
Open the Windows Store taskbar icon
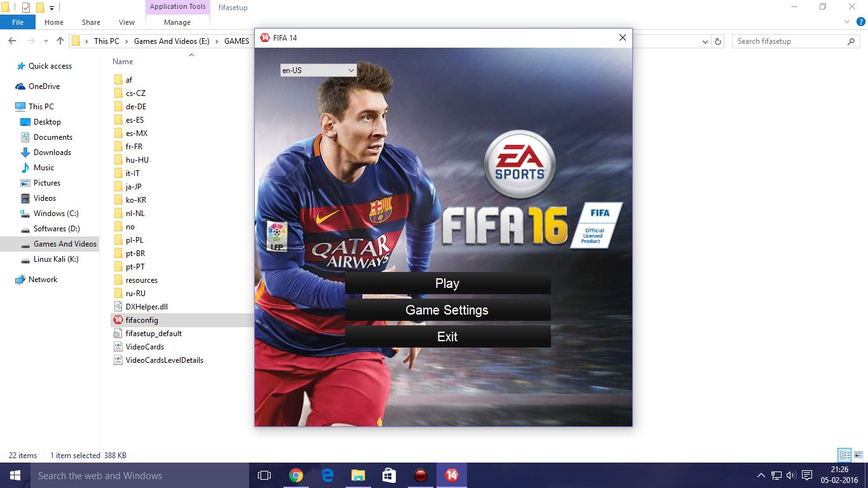(389, 475)
